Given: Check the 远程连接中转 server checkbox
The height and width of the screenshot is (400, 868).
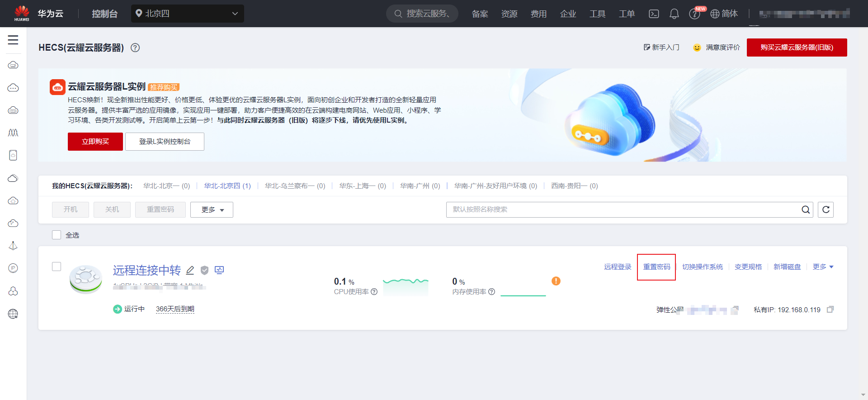Looking at the screenshot, I should pyautogui.click(x=57, y=267).
